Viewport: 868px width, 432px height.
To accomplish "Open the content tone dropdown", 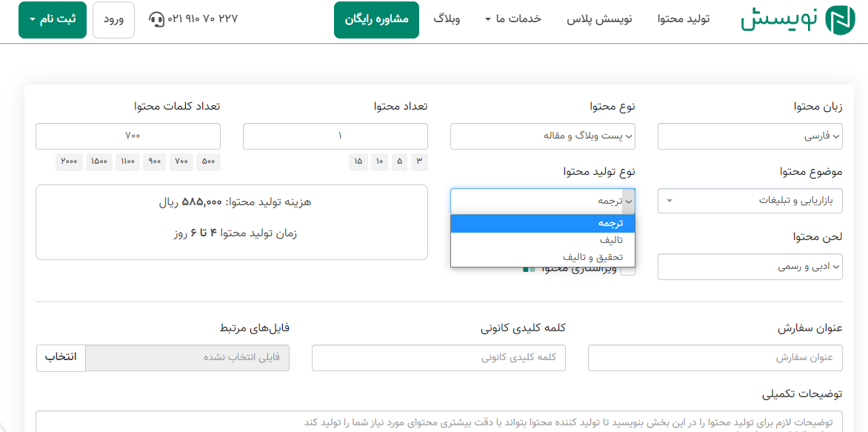I will click(x=750, y=267).
